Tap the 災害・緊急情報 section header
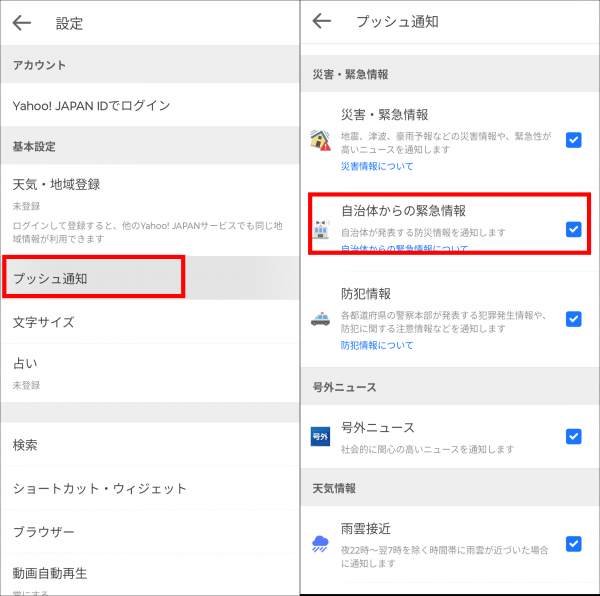The image size is (600, 596). point(450,74)
